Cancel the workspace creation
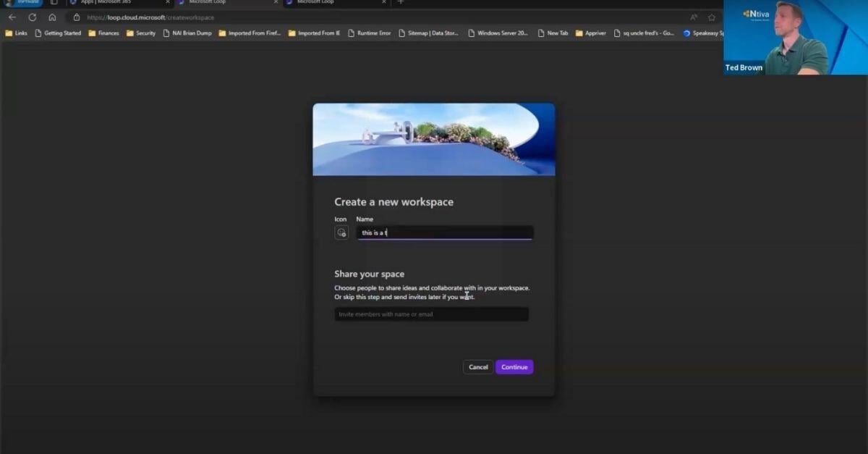Screen dimensions: 868x454 coord(477,367)
